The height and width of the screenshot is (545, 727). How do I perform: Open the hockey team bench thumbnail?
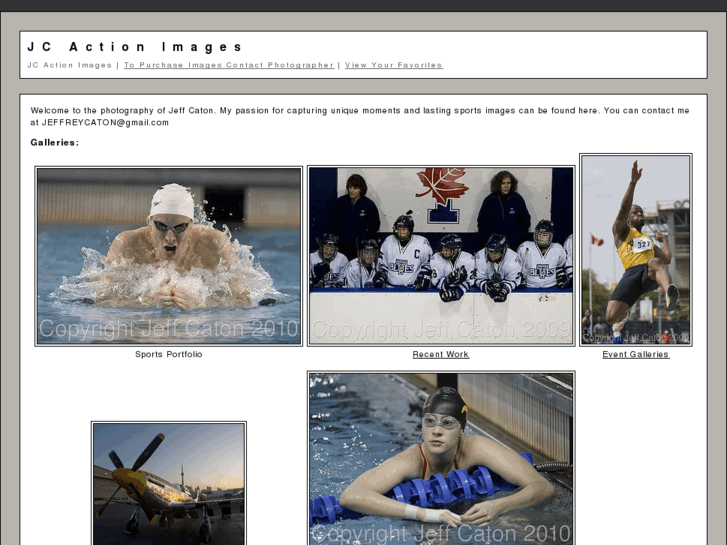tap(441, 256)
